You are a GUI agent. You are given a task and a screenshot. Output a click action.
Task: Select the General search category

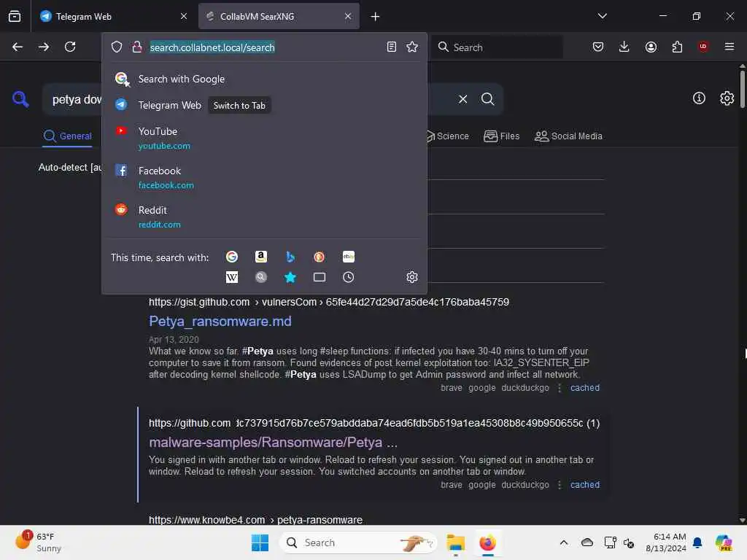67,136
